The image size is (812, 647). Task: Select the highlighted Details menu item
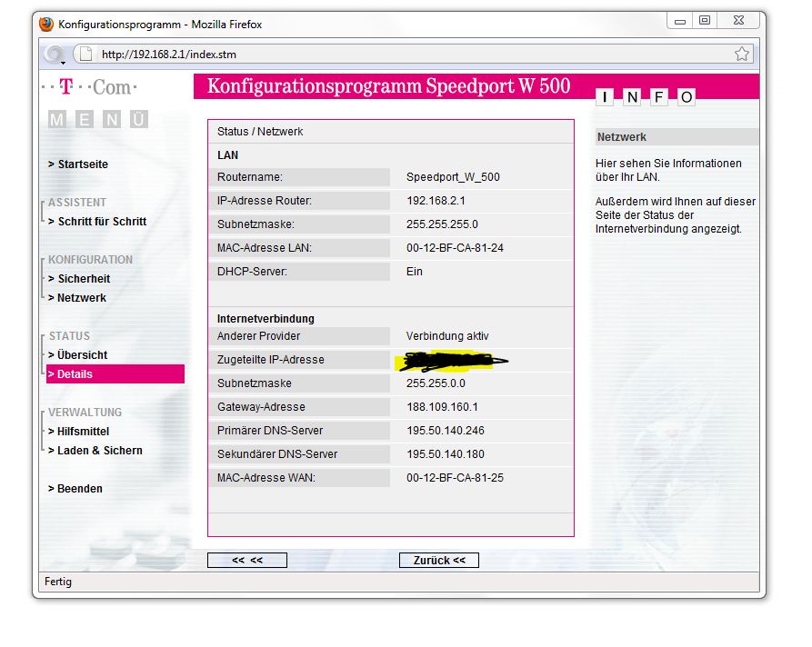(115, 374)
